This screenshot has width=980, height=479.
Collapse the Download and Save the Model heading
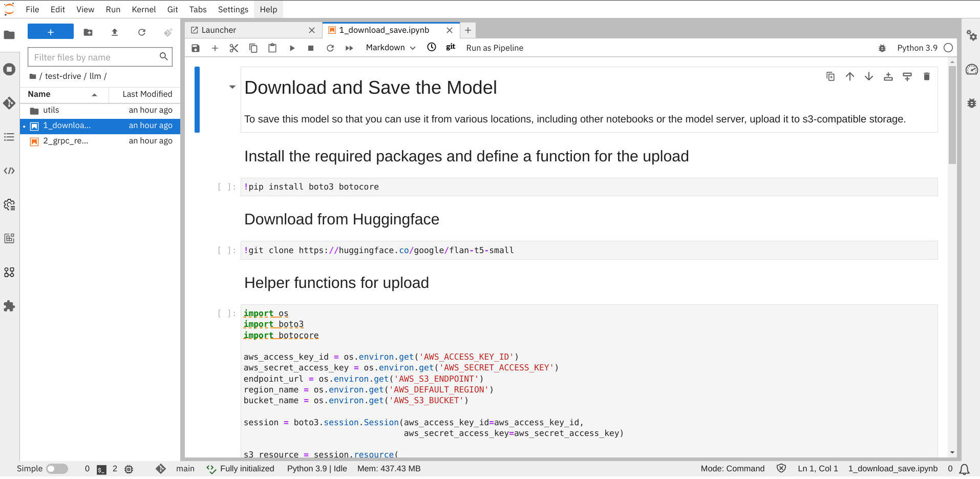(232, 87)
